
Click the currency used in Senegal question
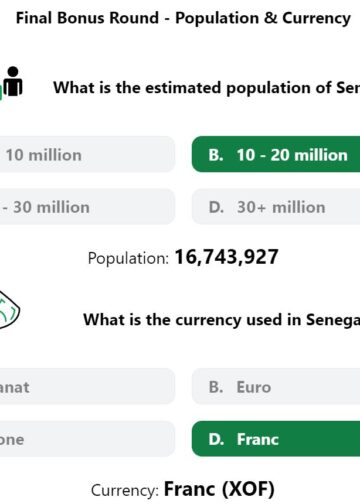coord(222,320)
